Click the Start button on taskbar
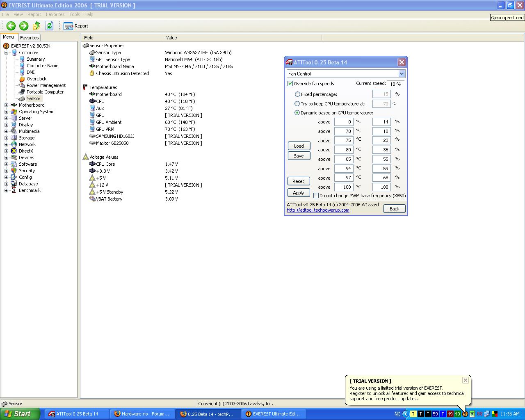525x420 pixels. [x=20, y=414]
